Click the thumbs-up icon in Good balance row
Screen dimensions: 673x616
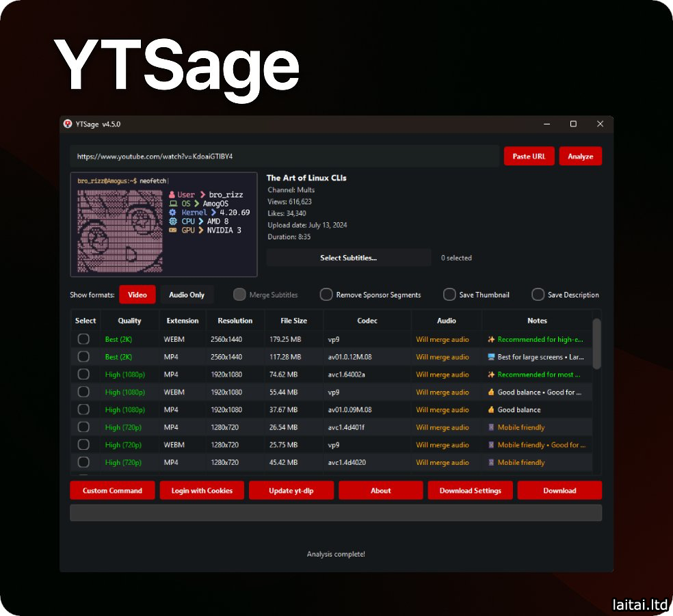tap(491, 410)
